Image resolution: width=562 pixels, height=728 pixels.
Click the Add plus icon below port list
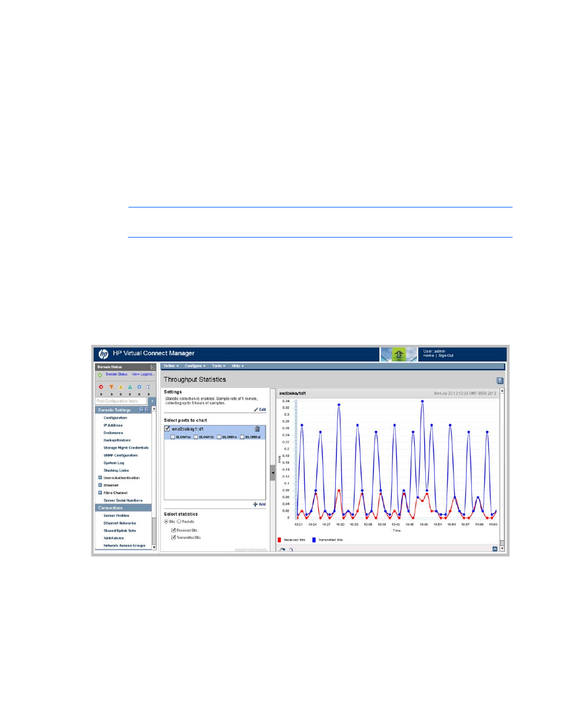tap(256, 504)
